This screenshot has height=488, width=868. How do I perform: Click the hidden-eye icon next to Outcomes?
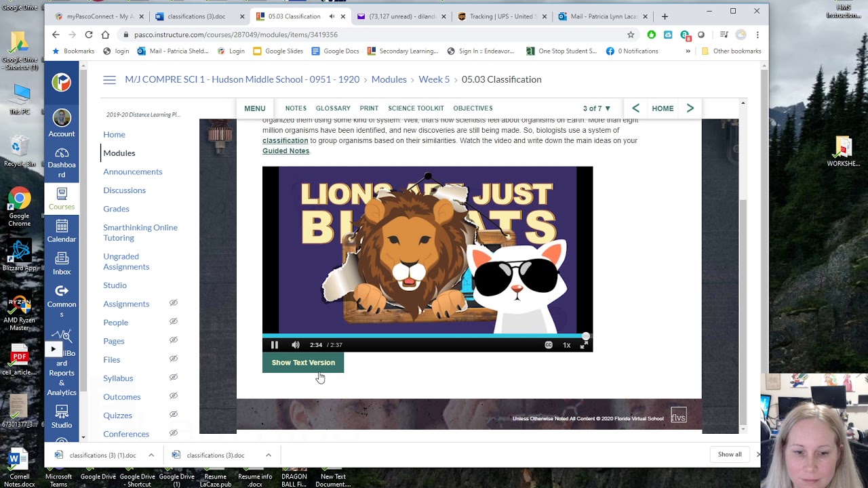173,396
